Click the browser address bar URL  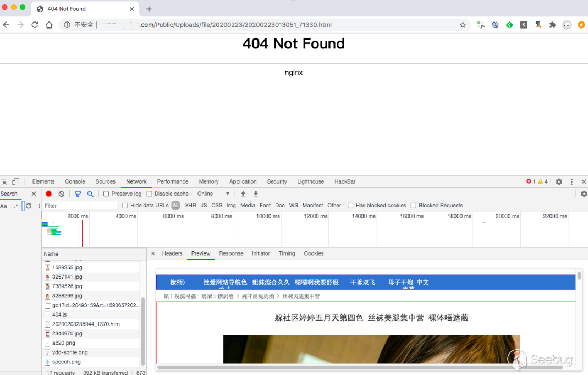click(235, 25)
